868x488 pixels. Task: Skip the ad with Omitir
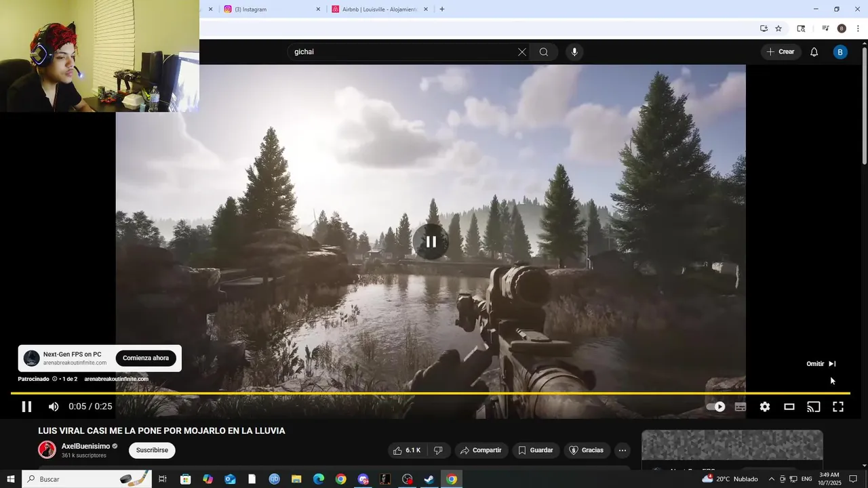821,364
